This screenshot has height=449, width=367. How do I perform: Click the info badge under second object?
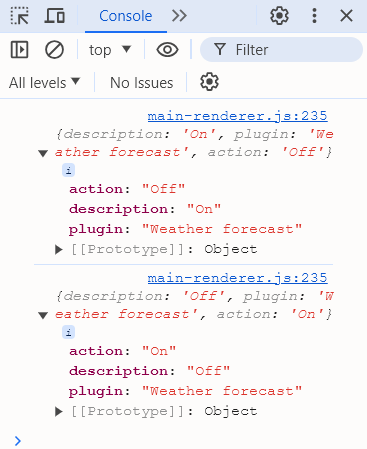click(x=68, y=332)
